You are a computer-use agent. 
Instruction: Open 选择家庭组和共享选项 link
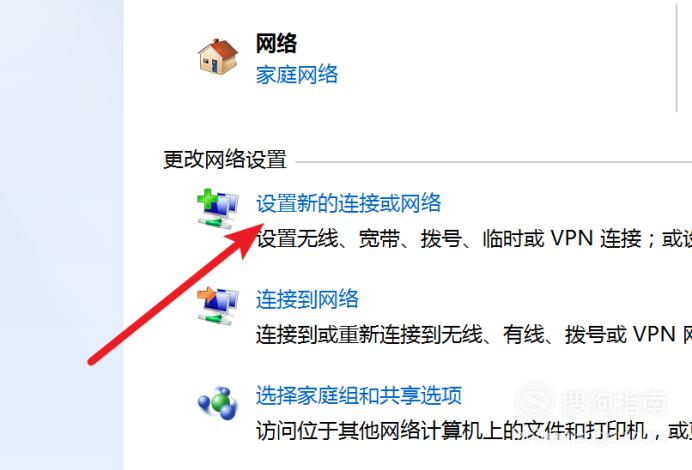[x=358, y=395]
